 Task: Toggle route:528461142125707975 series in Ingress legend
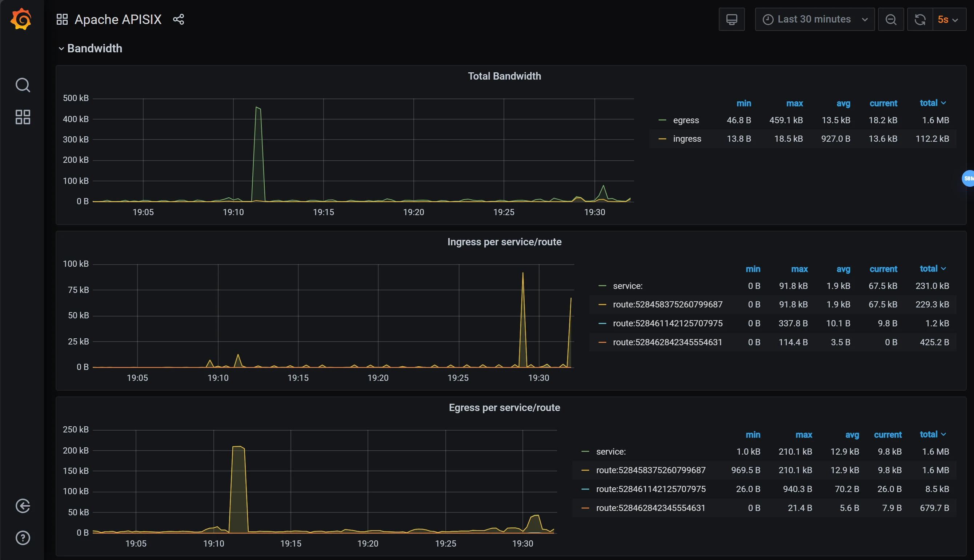[x=668, y=323]
